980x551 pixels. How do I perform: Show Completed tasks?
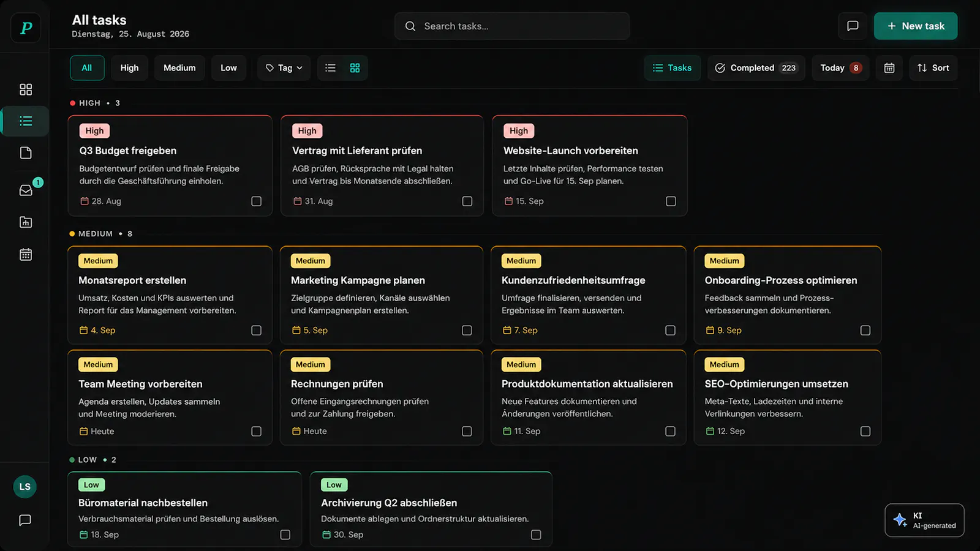pyautogui.click(x=756, y=68)
